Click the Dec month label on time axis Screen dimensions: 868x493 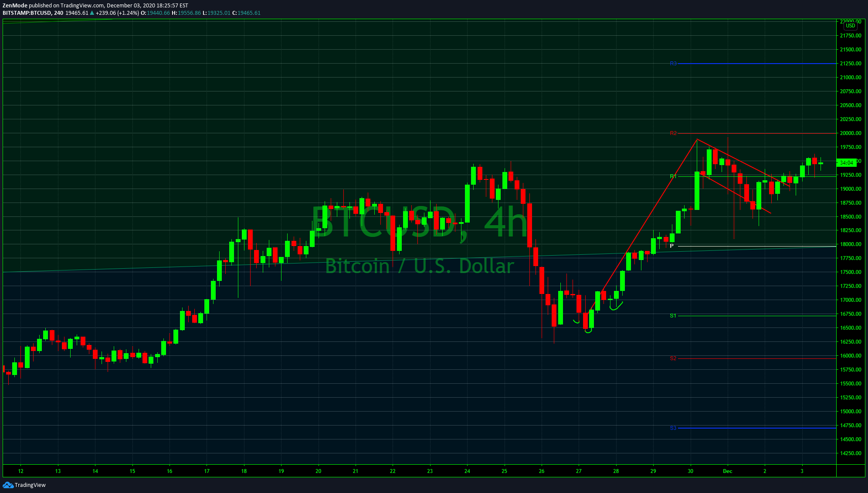[728, 471]
